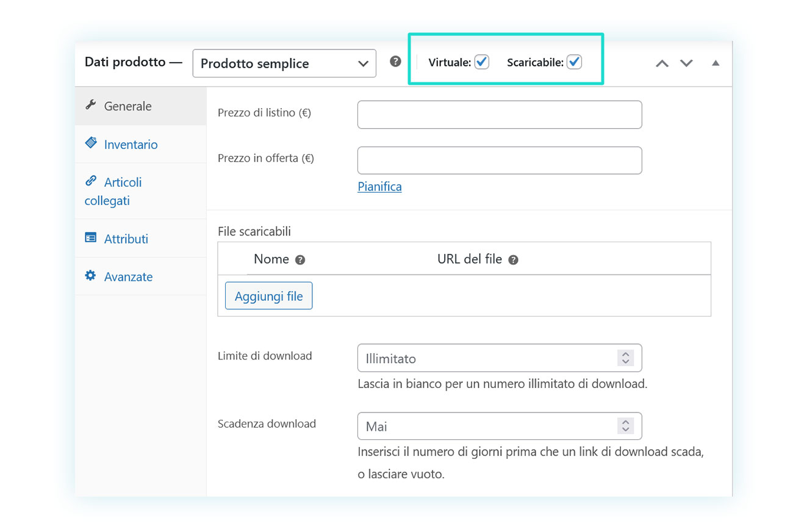Collapse Dati prodotto panel with triangle toggle
Screen dimensions: 793x532
(x=716, y=63)
